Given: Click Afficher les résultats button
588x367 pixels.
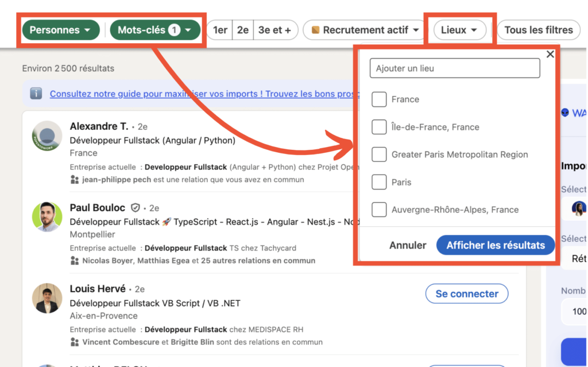Looking at the screenshot, I should click(496, 245).
